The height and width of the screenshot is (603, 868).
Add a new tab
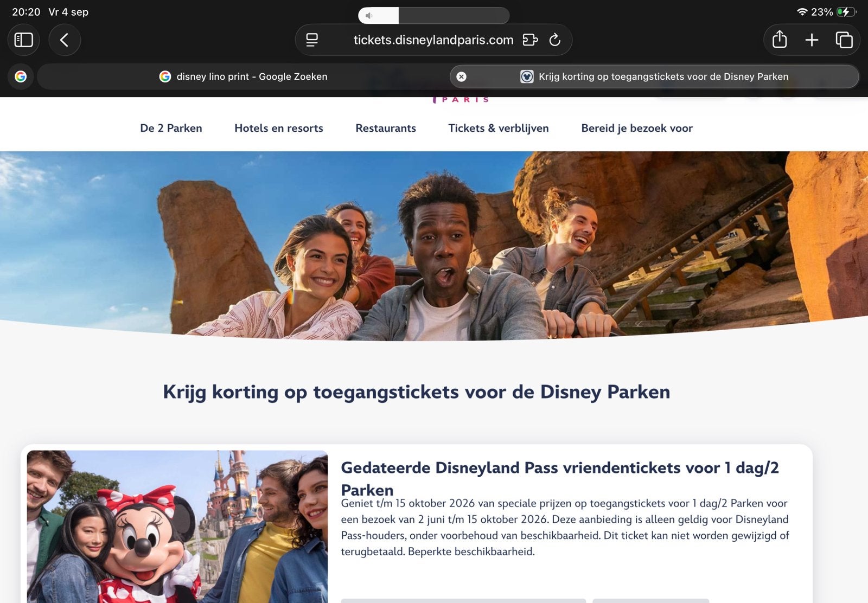[x=812, y=40]
